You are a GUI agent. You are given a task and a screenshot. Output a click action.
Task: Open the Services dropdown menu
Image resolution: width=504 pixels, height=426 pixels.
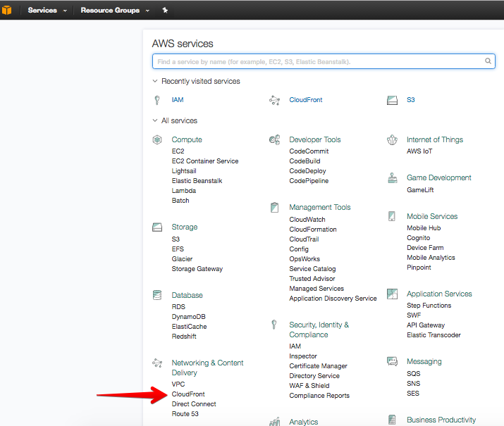click(x=47, y=11)
